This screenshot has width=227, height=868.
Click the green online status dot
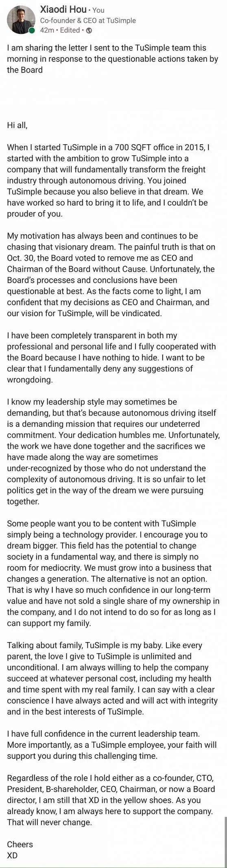(31, 30)
